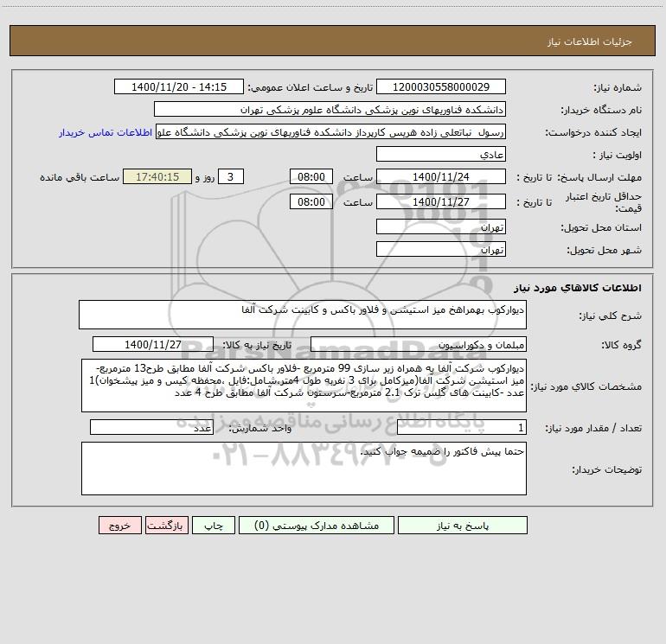Click the خروج exit button

point(119,526)
